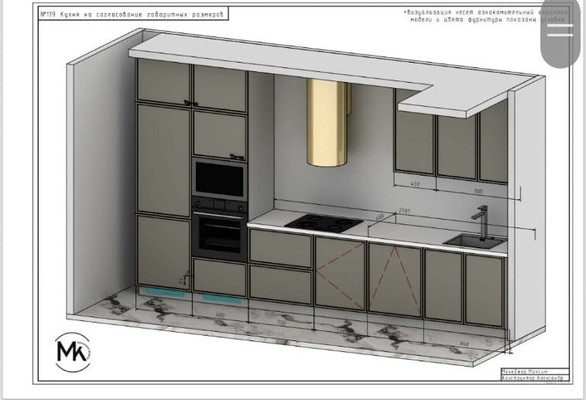The height and width of the screenshot is (400, 586).
Task: Click the black cooktop on the counter
Action: click(x=323, y=223)
